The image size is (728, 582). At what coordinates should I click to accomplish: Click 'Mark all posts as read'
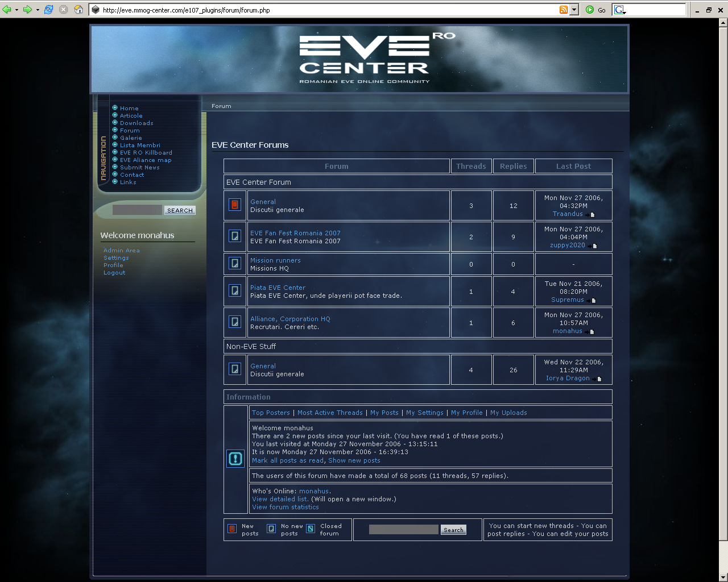pyautogui.click(x=288, y=460)
